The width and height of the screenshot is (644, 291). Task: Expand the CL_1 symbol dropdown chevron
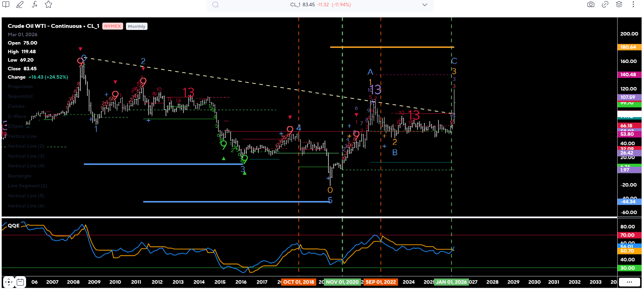[425, 5]
